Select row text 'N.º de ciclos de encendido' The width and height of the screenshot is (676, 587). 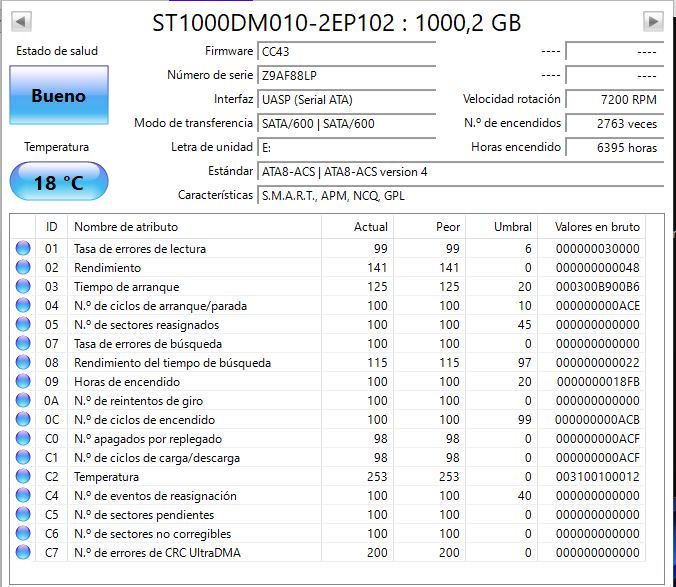tap(144, 420)
